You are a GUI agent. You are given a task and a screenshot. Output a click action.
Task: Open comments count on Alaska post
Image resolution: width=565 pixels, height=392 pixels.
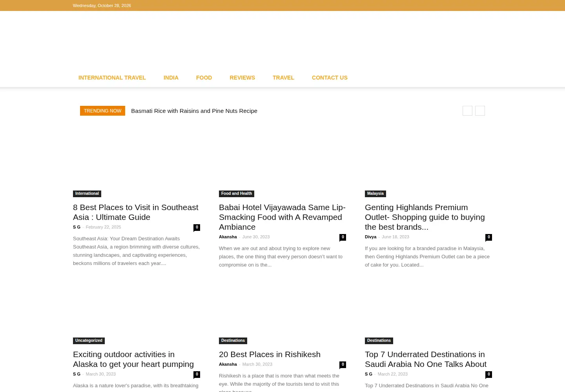[x=197, y=374]
